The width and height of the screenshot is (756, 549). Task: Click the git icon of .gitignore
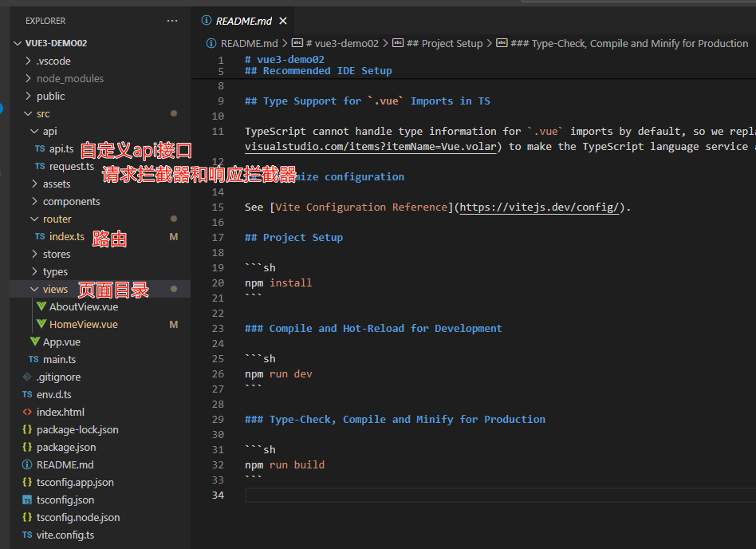(27, 377)
